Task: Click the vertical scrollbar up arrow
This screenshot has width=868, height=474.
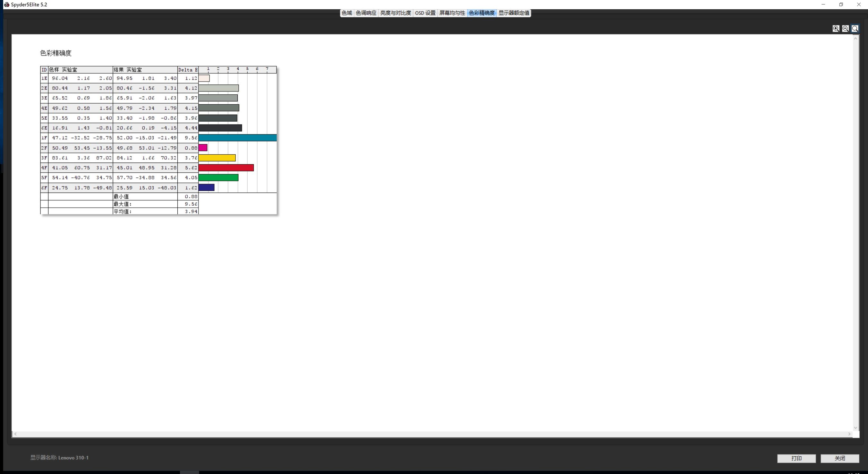Action: pos(855,39)
